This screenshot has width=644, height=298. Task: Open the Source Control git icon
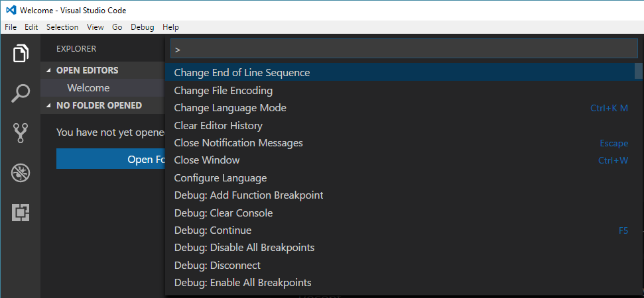21,133
